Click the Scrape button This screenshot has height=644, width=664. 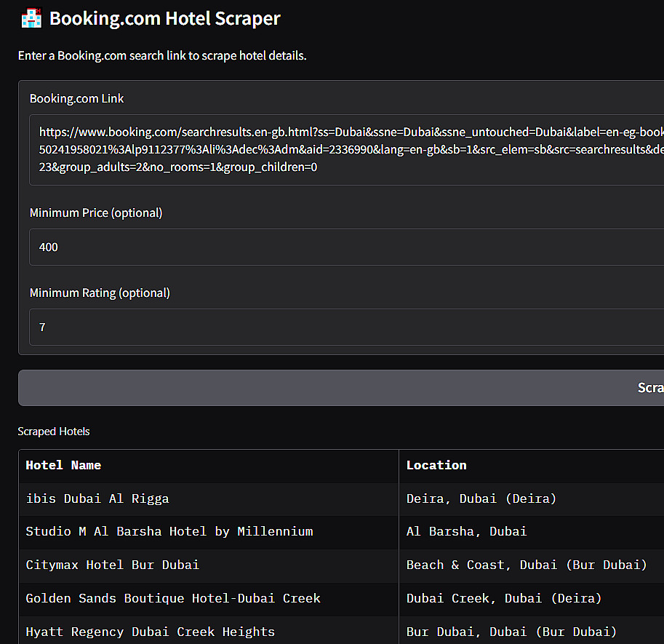(341, 388)
